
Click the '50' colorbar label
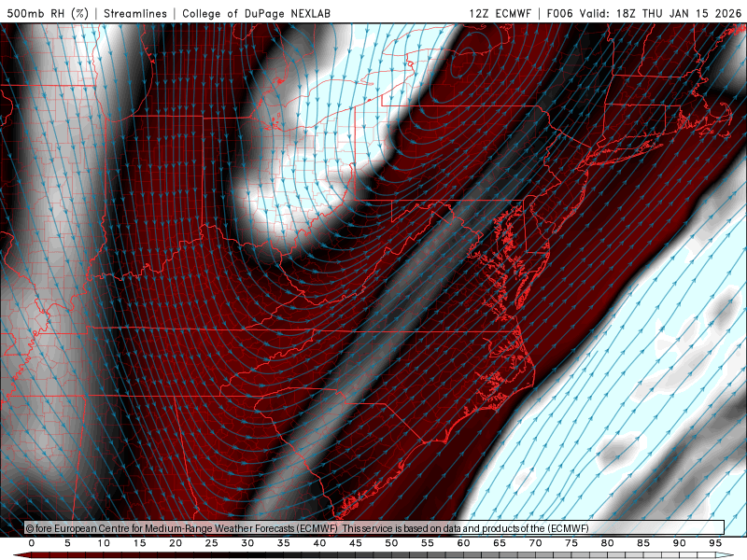(391, 543)
